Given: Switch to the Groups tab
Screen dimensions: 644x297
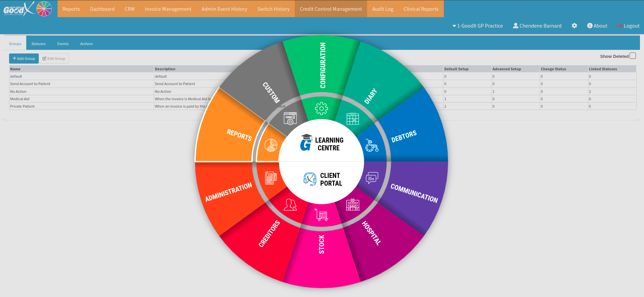Looking at the screenshot, I should click(x=15, y=44).
